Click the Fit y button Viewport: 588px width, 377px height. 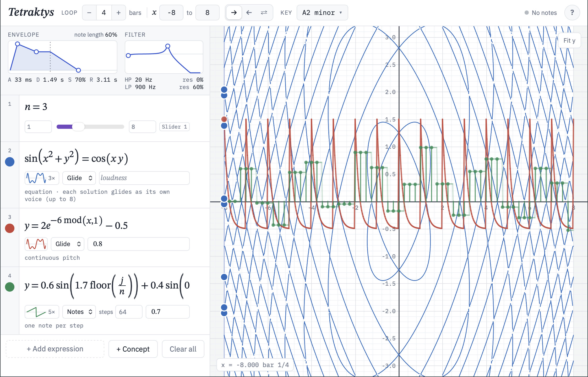(569, 41)
